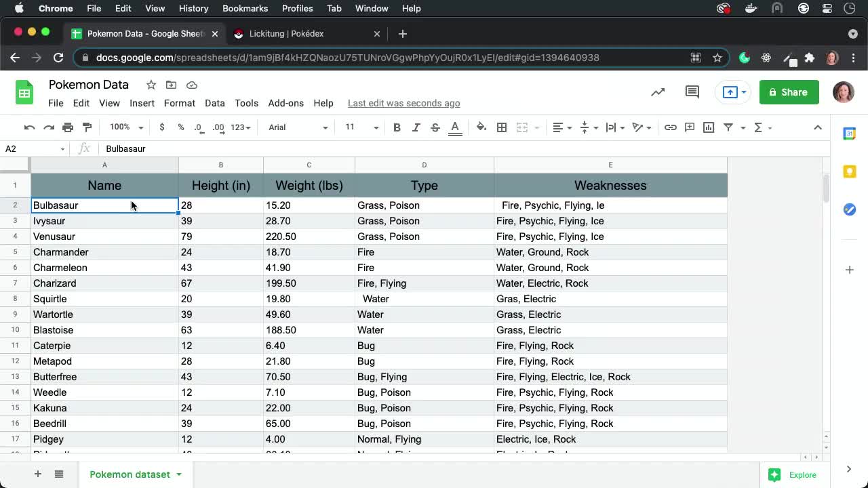
Task: Open a new Chrome tab
Action: point(403,33)
